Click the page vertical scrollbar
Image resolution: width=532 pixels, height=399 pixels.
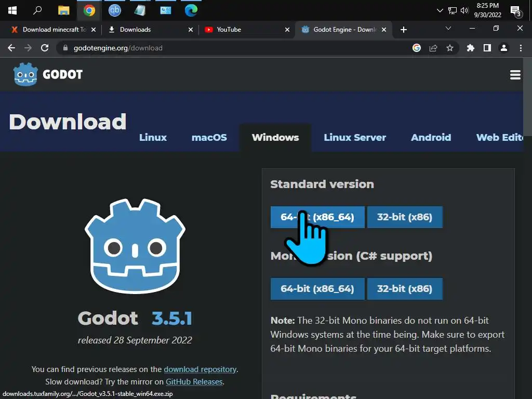coord(528,97)
